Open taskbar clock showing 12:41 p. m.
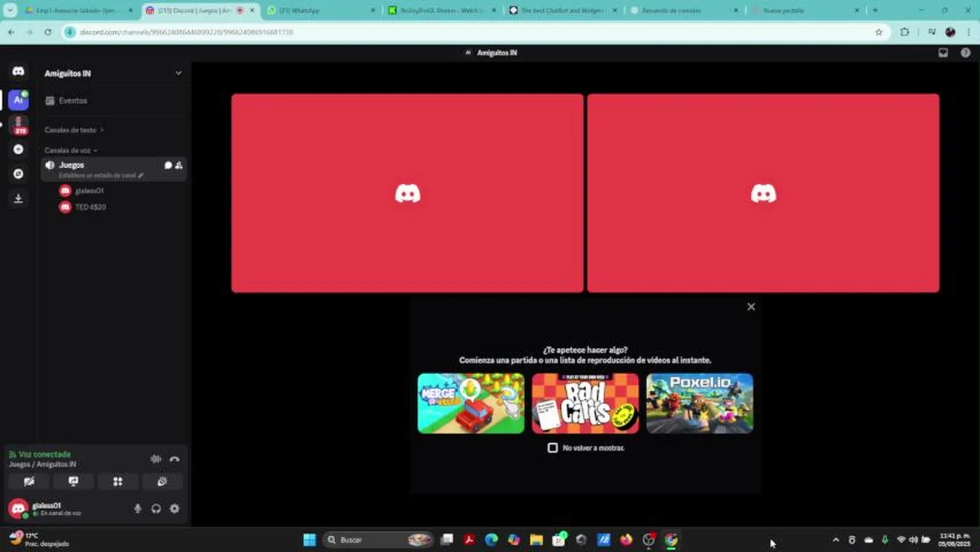Image resolution: width=980 pixels, height=552 pixels. pos(955,540)
